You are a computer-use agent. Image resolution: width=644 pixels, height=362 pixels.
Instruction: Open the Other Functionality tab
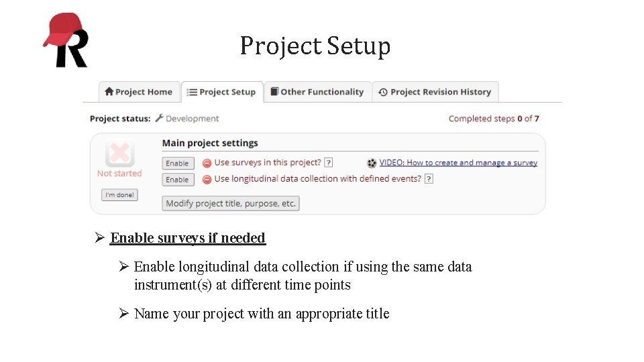click(317, 92)
